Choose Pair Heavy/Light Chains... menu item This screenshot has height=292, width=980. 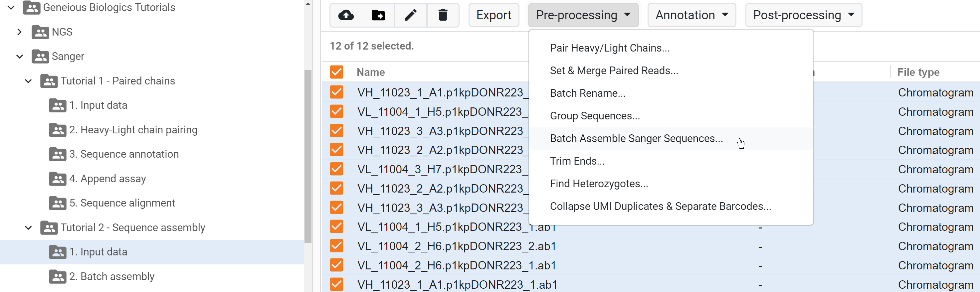pyautogui.click(x=671, y=48)
